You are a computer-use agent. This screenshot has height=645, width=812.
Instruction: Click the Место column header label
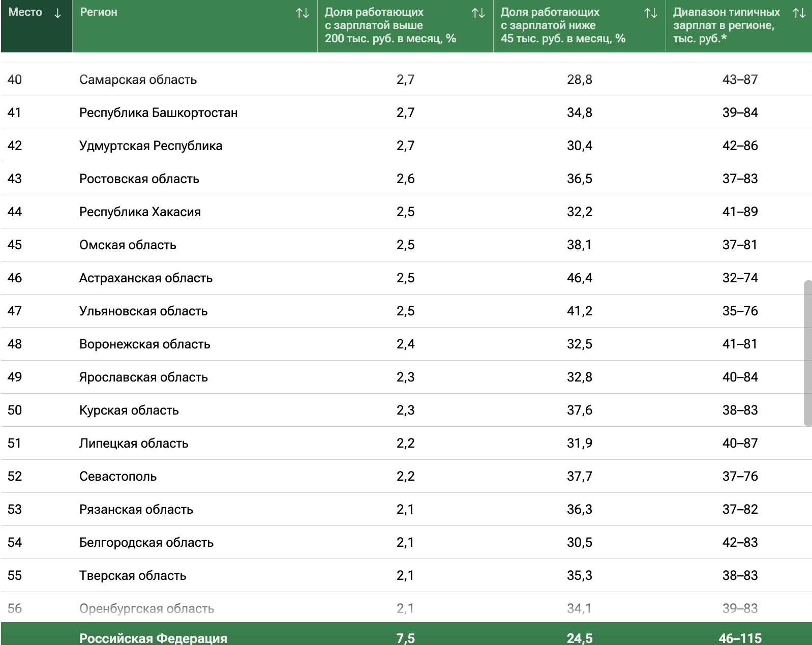[25, 12]
